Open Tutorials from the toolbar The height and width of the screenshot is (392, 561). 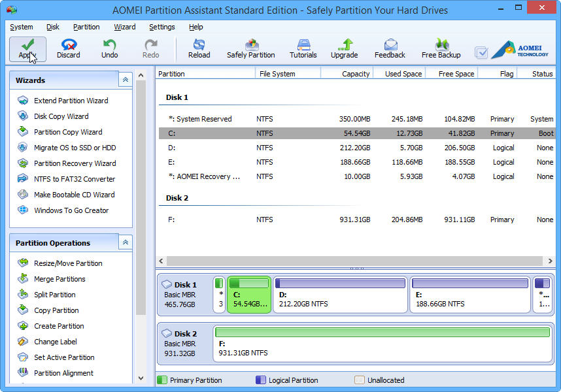pyautogui.click(x=303, y=49)
